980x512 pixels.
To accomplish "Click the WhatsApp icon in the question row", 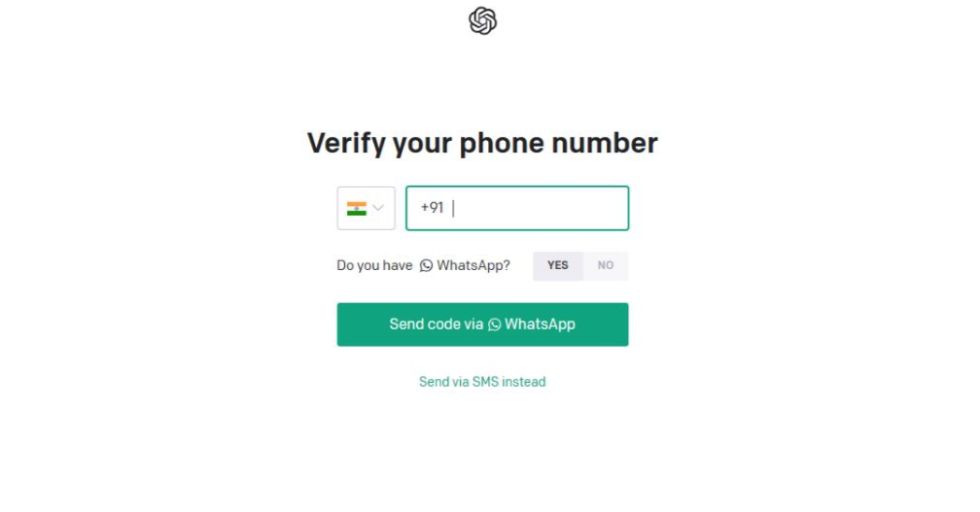I will [426, 266].
